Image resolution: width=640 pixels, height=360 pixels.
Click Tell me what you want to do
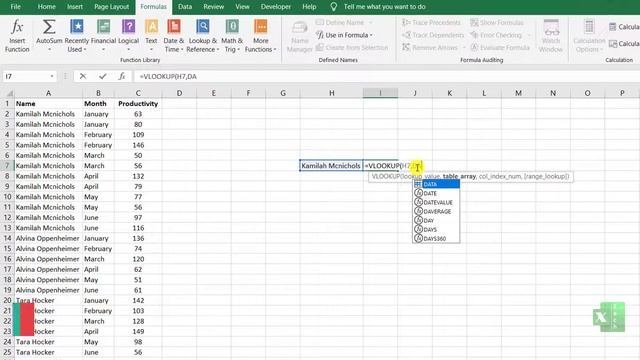coord(384,7)
